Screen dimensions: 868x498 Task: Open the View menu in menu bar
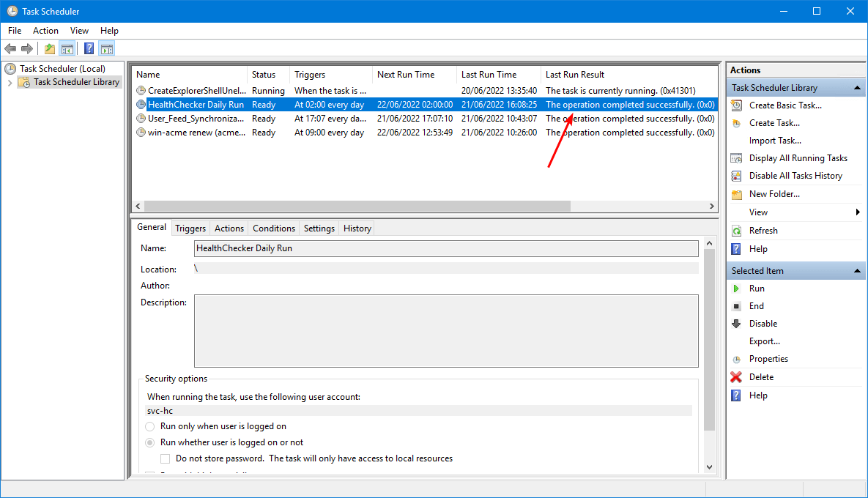click(79, 31)
